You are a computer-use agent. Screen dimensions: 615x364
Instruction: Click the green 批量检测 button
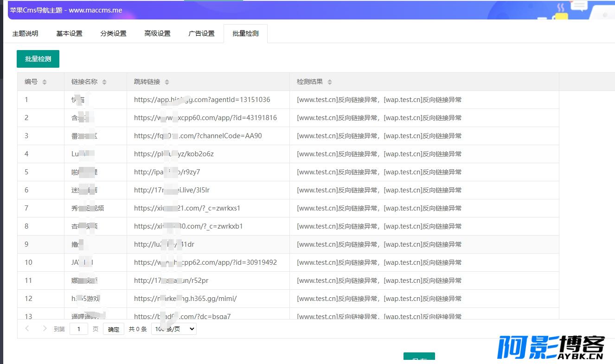[38, 59]
